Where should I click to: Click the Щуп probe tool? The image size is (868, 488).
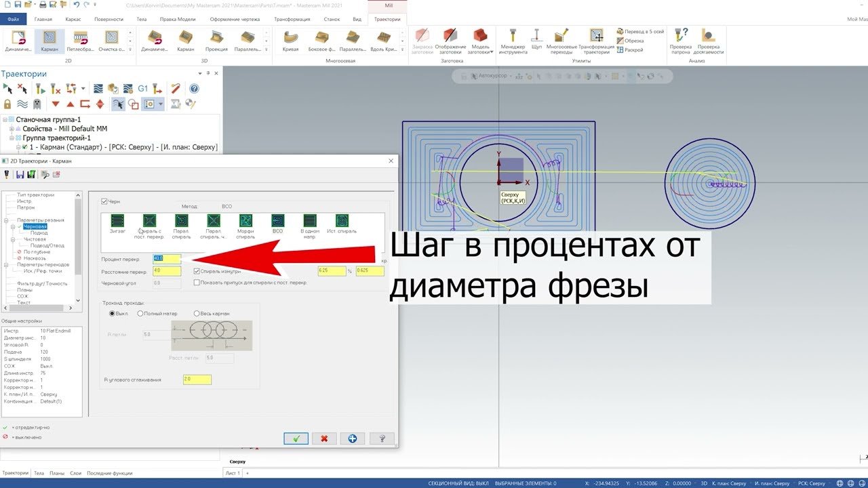tap(536, 41)
